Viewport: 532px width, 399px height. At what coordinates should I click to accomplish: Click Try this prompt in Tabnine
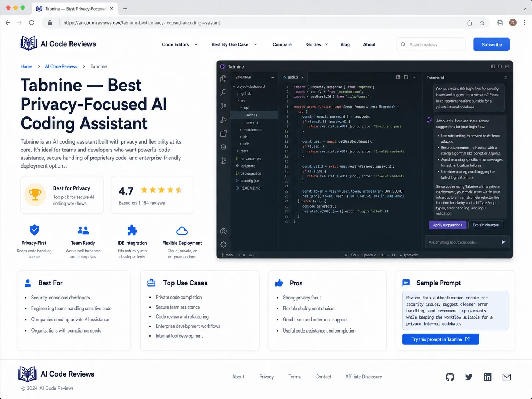coord(441,339)
